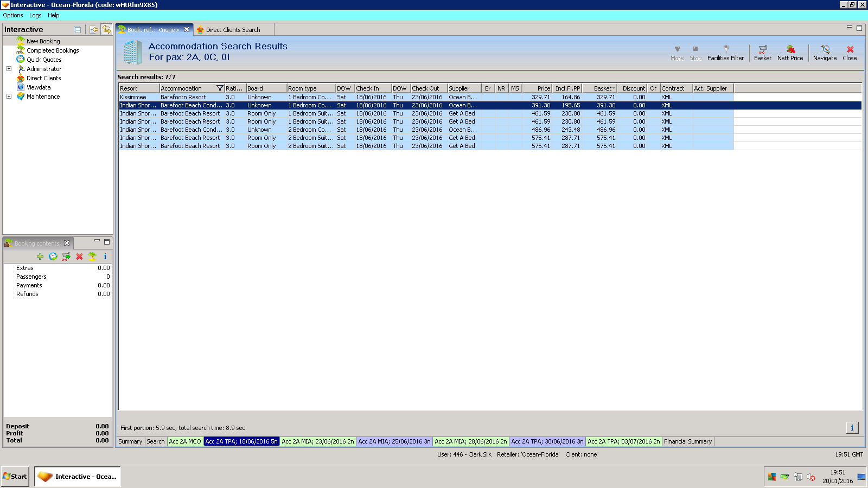Click the Accommodation column filter funnel

220,88
